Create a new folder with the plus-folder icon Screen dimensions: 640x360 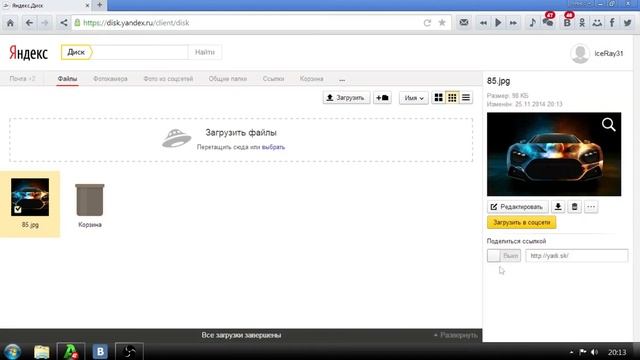[x=382, y=98]
